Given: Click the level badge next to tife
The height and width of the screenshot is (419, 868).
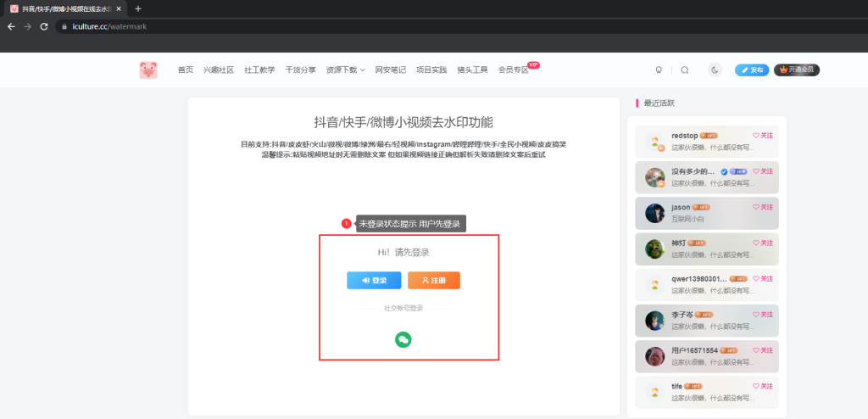Looking at the screenshot, I should point(693,386).
